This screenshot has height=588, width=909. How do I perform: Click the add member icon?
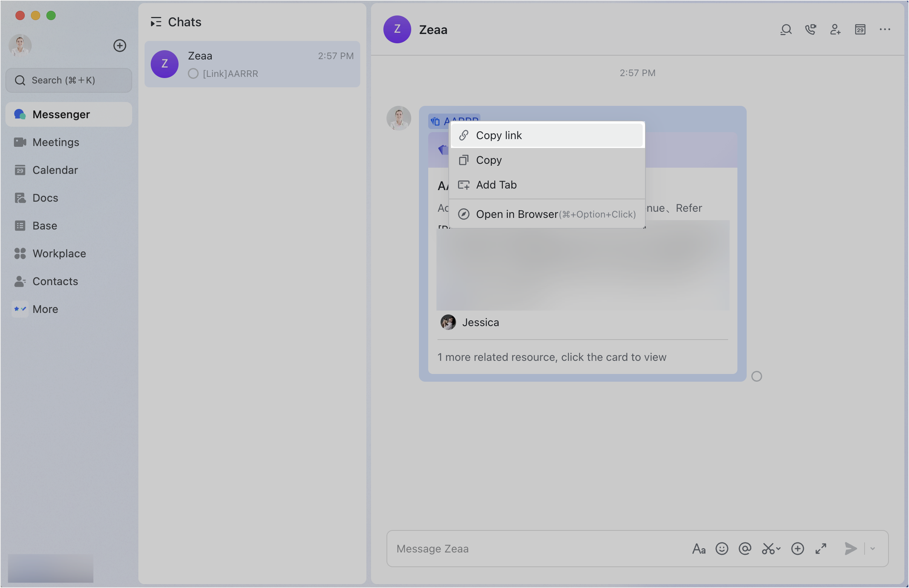pos(835,30)
